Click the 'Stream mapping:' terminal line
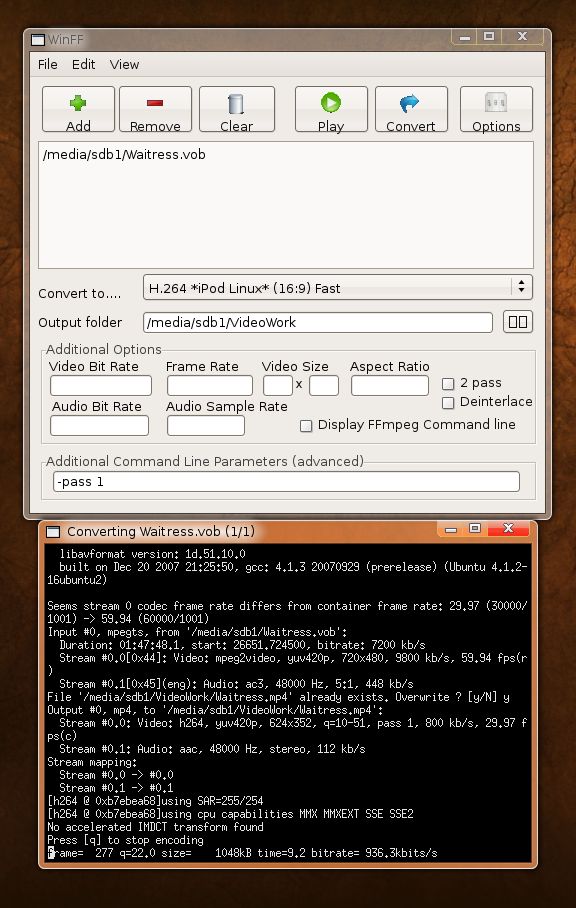Viewport: 576px width, 908px height. pos(92,762)
